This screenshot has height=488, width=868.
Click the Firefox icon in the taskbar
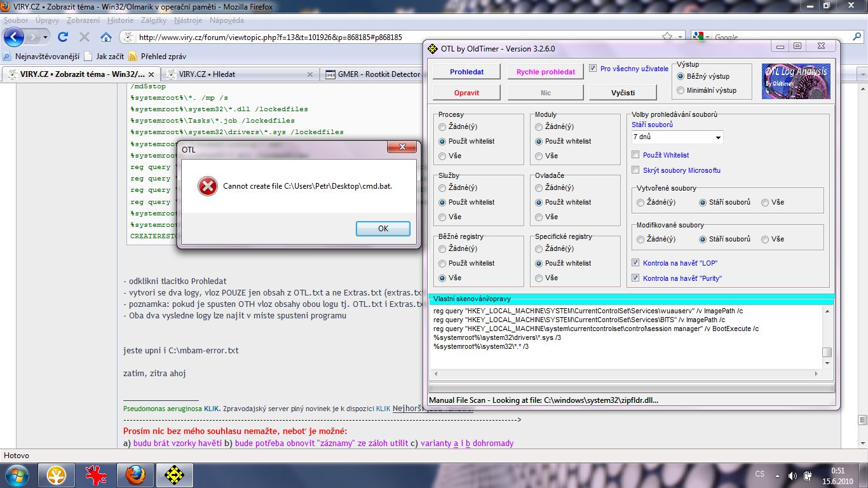(x=135, y=475)
